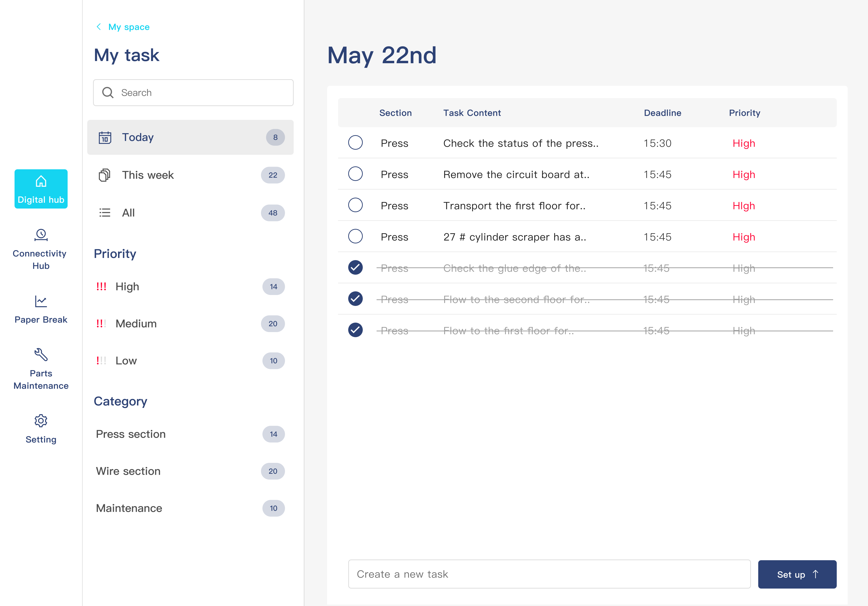868x606 pixels.
Task: Filter tasks by High priority
Action: pyautogui.click(x=127, y=287)
